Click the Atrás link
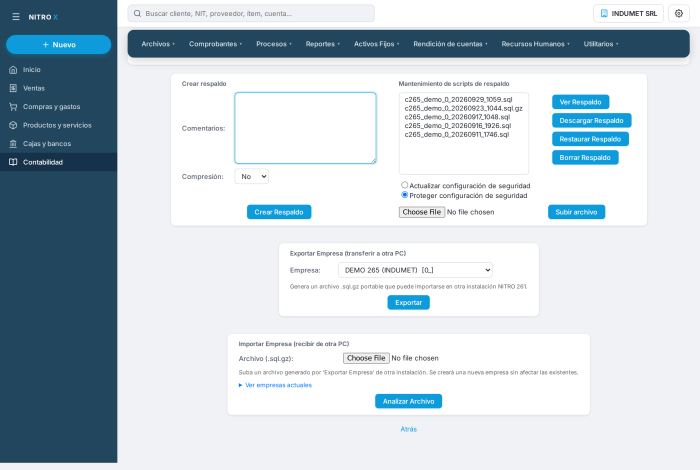The image size is (700, 470). click(408, 429)
